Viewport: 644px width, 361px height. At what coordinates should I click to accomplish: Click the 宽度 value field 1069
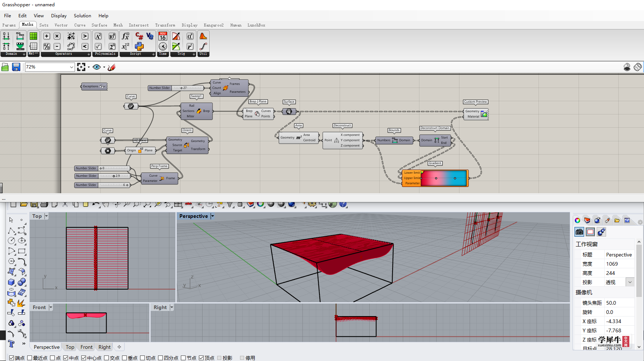point(619,264)
